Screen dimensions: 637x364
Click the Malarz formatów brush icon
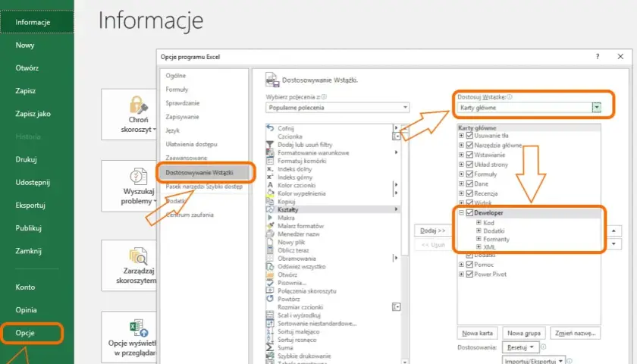270,226
